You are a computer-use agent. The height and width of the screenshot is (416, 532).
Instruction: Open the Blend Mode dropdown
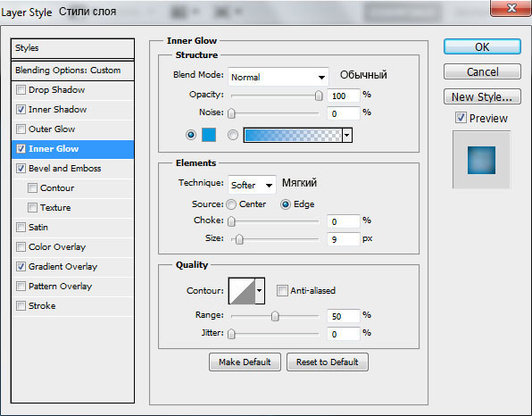pos(278,77)
